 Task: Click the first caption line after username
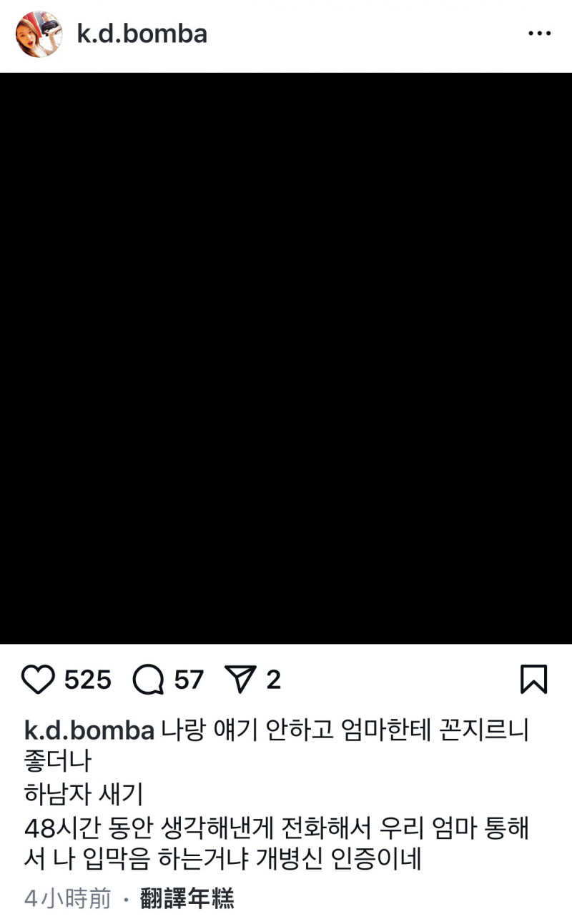point(345,730)
